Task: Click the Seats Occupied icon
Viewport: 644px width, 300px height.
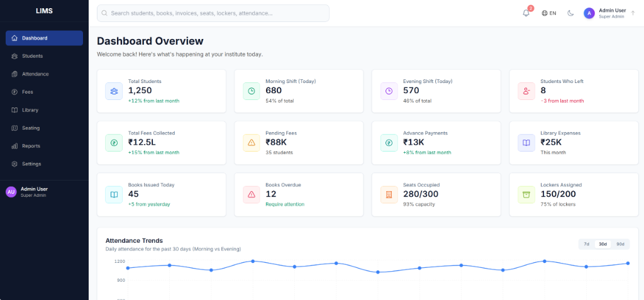Action: coord(389,194)
